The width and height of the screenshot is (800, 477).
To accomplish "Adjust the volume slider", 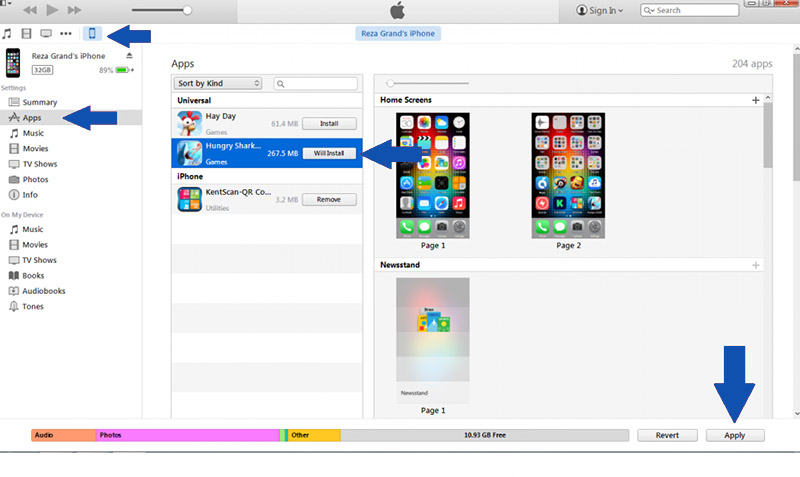I will [161, 10].
